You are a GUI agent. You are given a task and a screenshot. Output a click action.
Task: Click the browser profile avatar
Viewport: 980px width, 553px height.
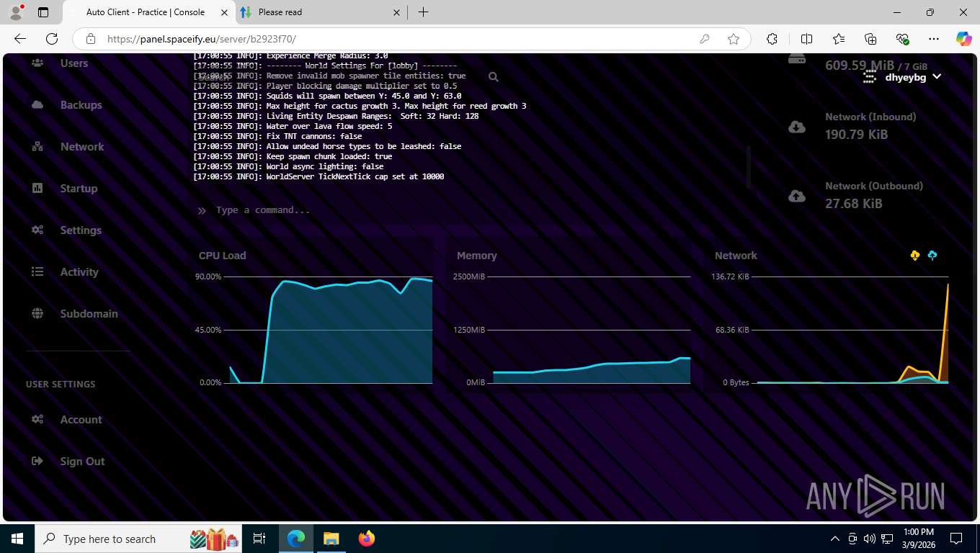(x=15, y=12)
